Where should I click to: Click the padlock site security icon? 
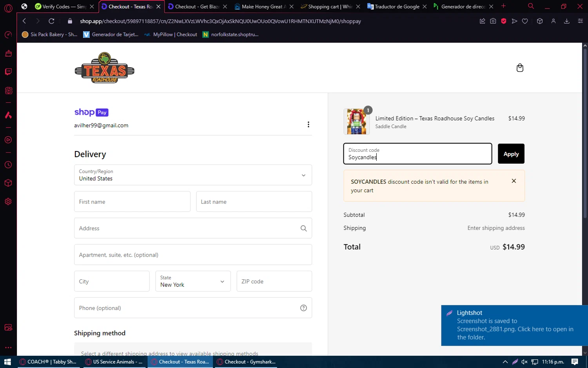(70, 21)
